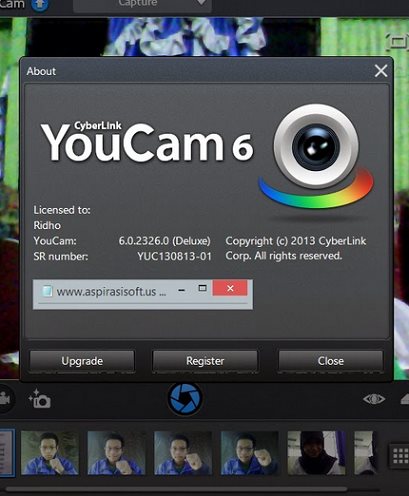This screenshot has height=496, width=409.
Task: Maximize the www.aspirasisoft.us window
Action: 202,288
